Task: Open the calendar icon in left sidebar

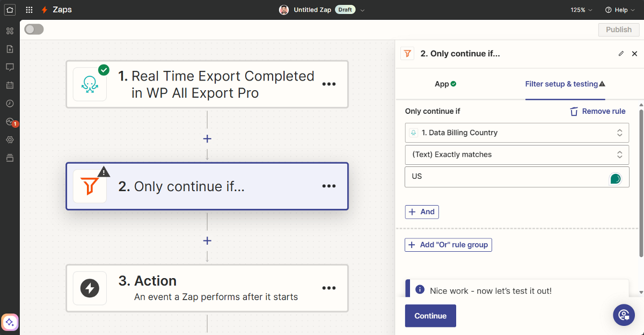Action: click(10, 85)
